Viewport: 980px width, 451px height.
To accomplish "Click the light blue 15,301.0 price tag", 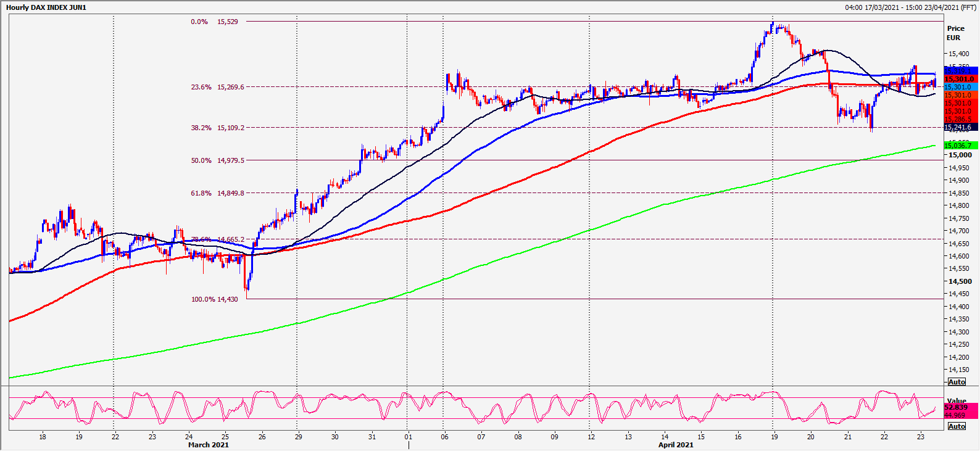I will click(960, 87).
